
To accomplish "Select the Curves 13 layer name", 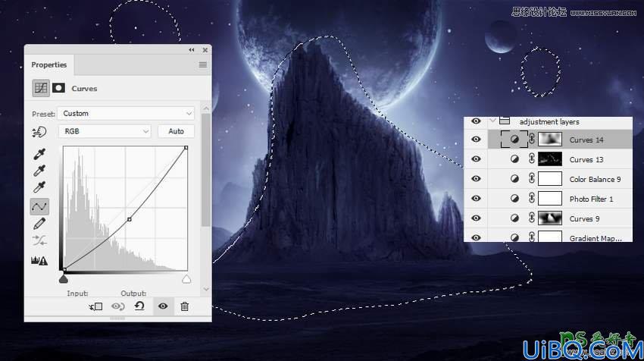I will (586, 159).
